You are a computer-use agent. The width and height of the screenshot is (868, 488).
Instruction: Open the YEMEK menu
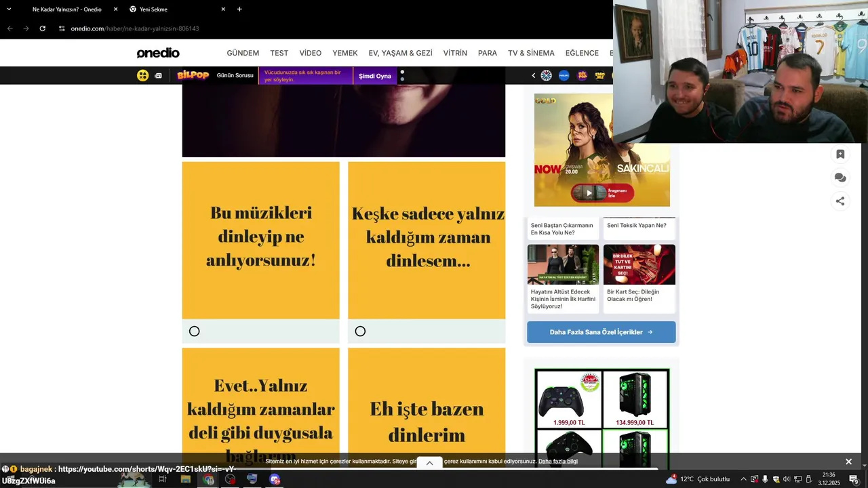pos(345,53)
